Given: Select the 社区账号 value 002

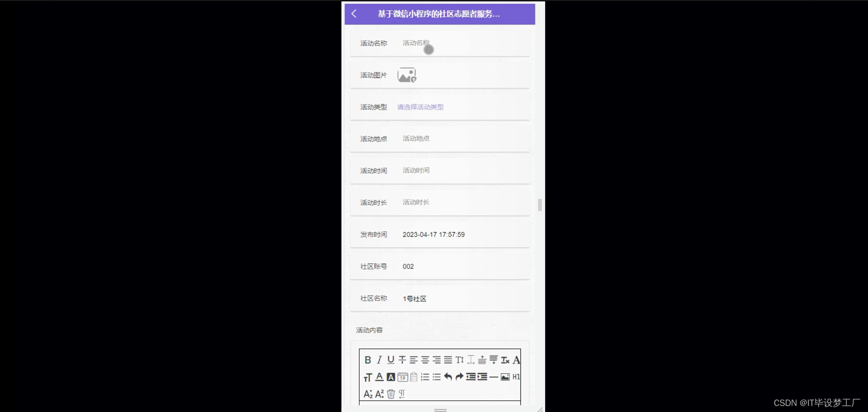Looking at the screenshot, I should tap(408, 266).
